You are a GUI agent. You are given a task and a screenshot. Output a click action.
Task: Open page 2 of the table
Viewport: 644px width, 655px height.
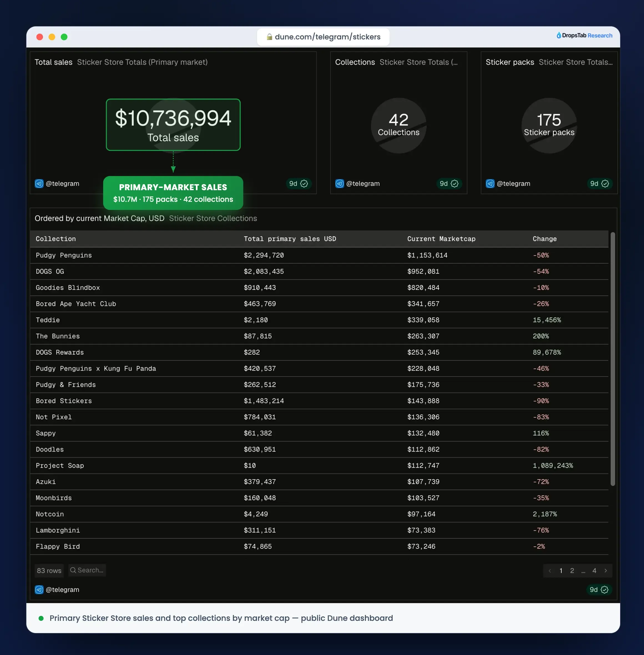[x=572, y=571]
